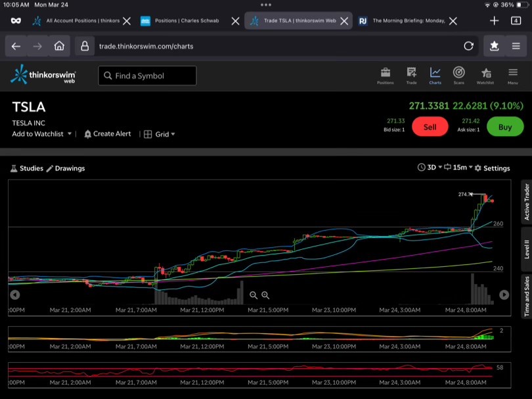The image size is (532, 399).
Task: Close the Positions Charles Schwab tab
Action: click(x=235, y=21)
